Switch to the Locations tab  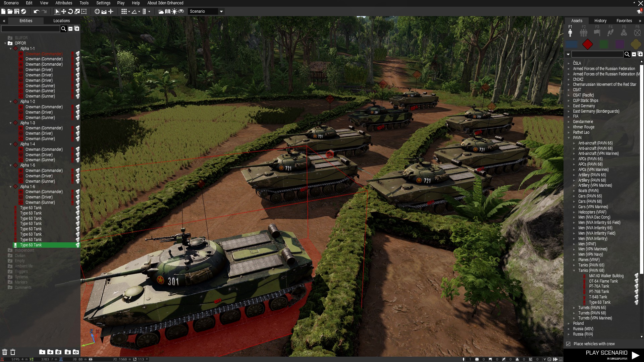[x=62, y=21]
